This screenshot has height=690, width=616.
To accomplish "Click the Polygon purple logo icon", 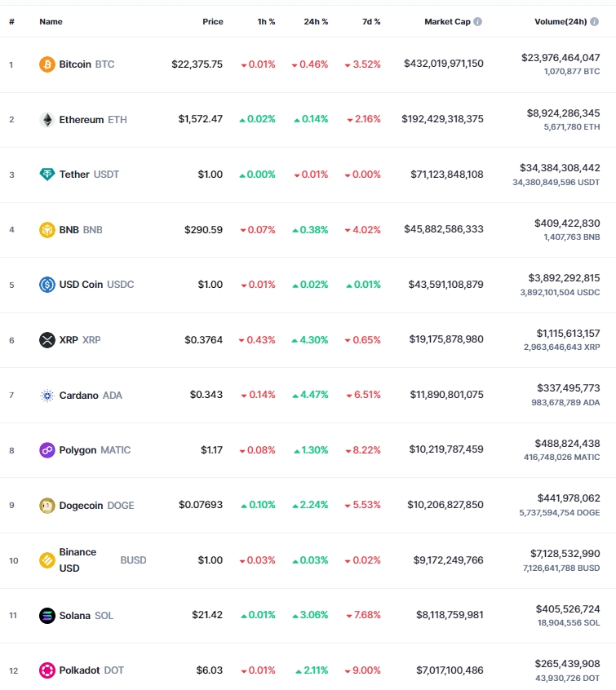I will point(47,450).
